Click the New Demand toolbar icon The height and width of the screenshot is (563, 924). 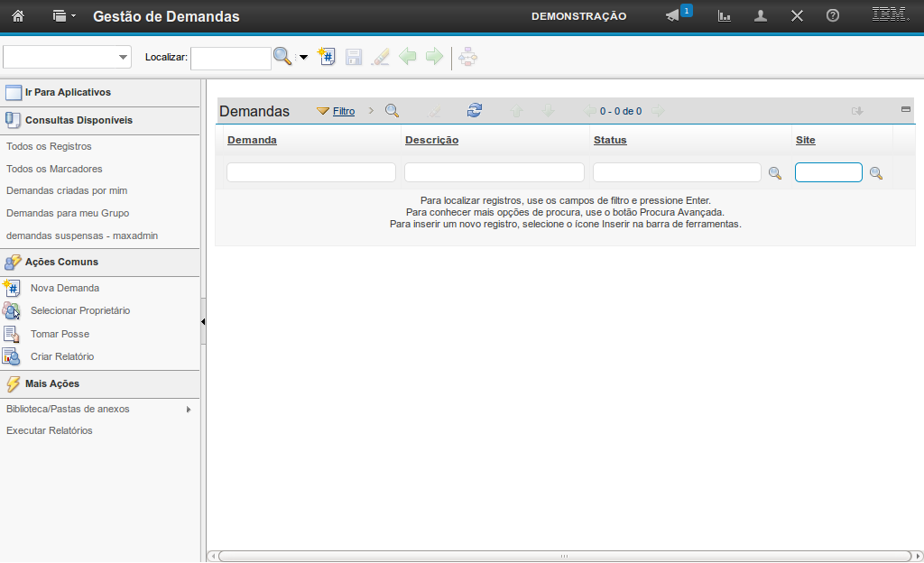327,57
